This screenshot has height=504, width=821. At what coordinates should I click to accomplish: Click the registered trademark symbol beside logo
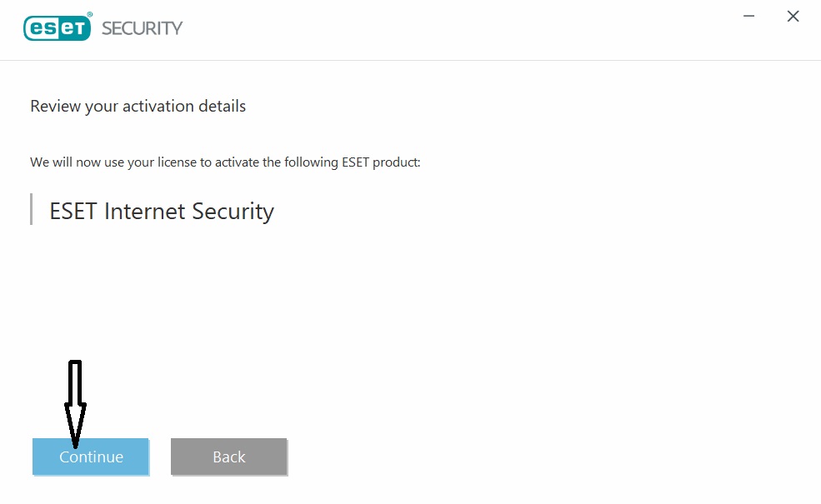(89, 15)
